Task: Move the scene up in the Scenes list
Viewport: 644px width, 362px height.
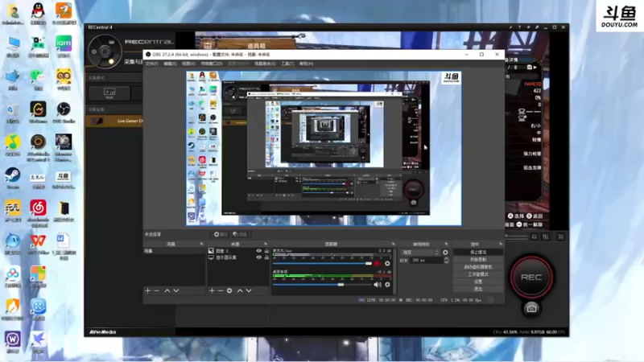Action: pos(167,290)
